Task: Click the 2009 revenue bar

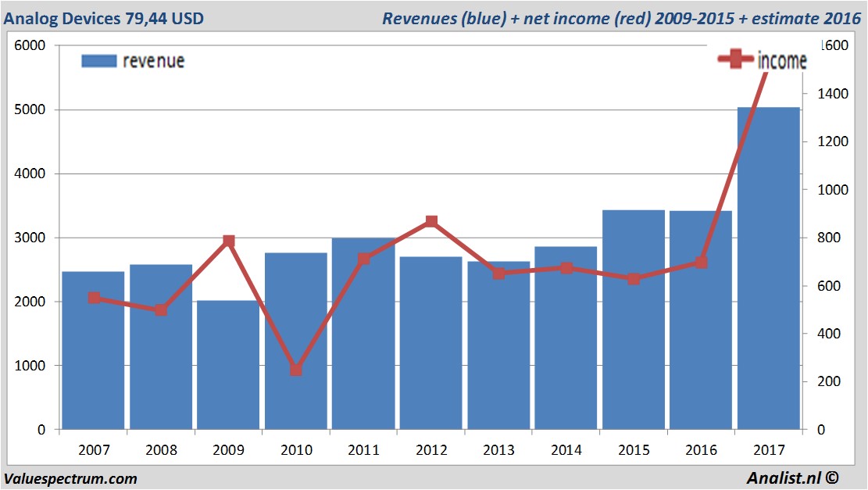Action: [x=229, y=365]
